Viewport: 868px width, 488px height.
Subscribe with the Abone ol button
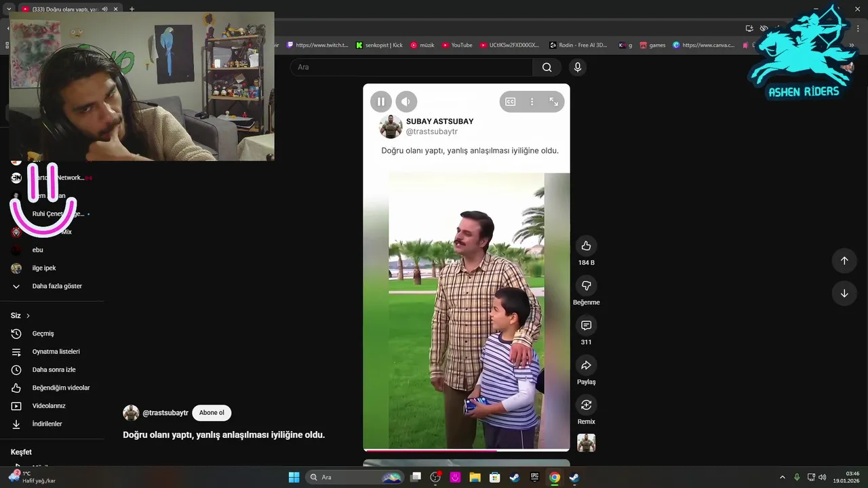pyautogui.click(x=212, y=413)
